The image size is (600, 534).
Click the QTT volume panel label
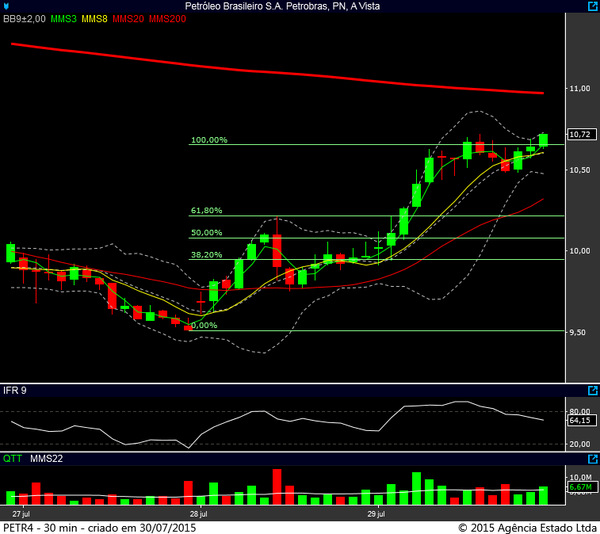tap(12, 458)
